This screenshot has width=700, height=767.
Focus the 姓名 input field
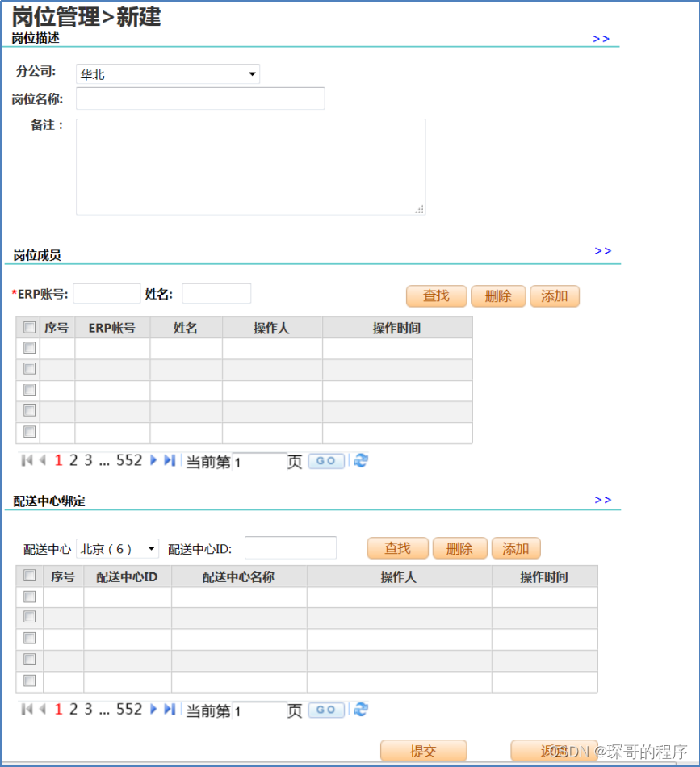(216, 294)
